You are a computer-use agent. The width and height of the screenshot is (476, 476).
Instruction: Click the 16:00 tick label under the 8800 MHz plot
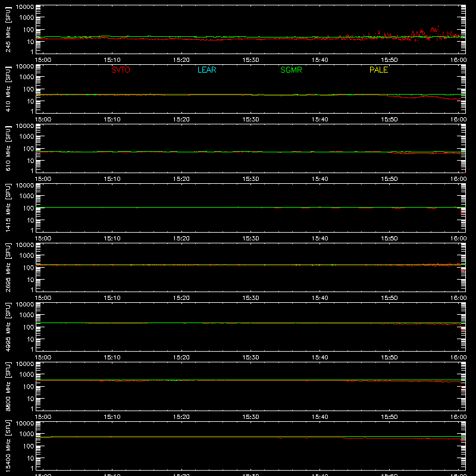(x=458, y=417)
